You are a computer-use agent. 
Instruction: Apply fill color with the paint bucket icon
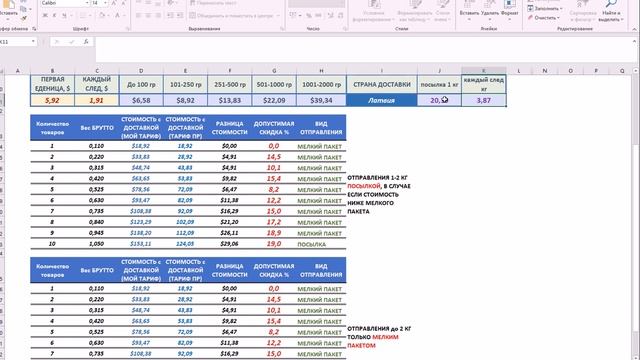coord(102,16)
